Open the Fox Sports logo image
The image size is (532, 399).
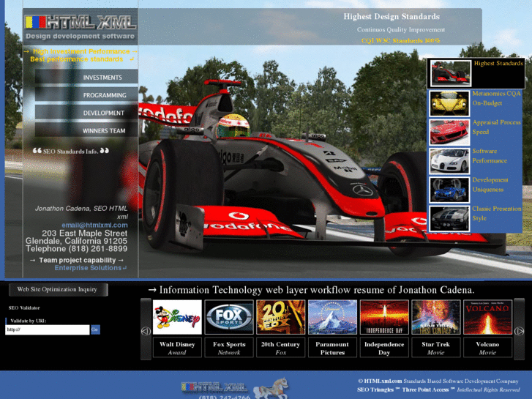coord(229,317)
